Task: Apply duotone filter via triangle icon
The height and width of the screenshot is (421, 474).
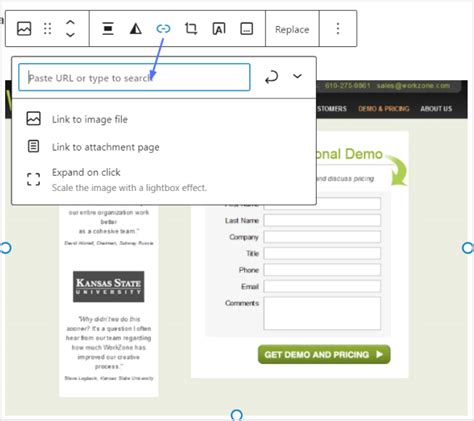Action: [x=135, y=29]
